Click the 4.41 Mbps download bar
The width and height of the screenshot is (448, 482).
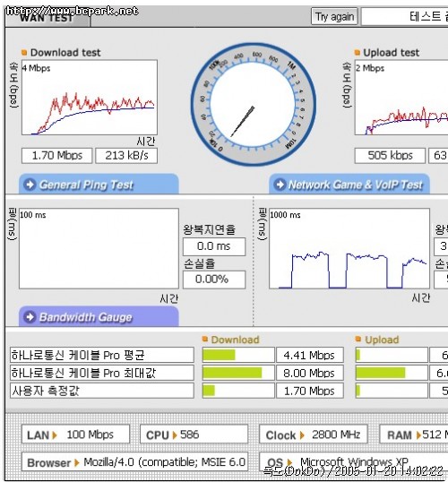pyautogui.click(x=238, y=355)
